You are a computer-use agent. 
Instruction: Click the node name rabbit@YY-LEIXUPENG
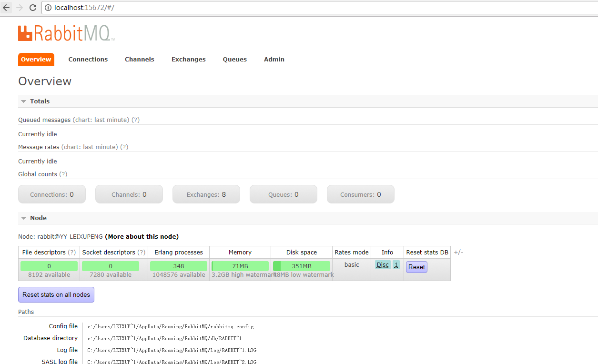70,237
